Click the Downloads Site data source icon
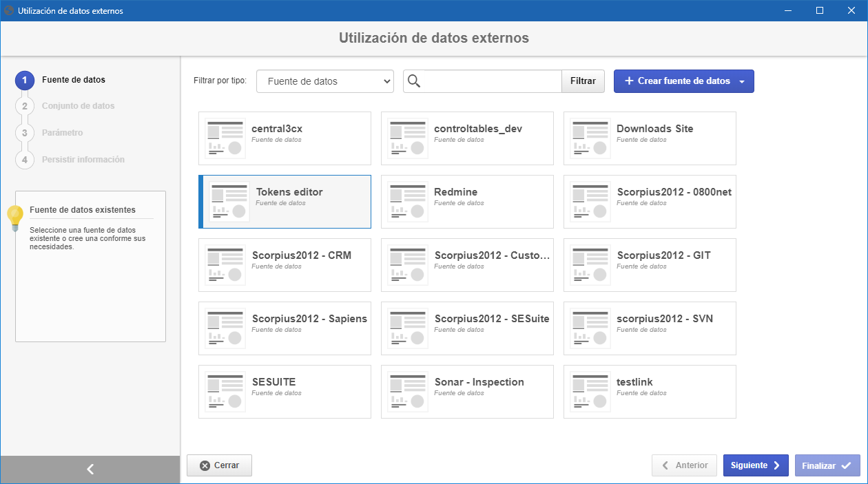 tap(590, 138)
